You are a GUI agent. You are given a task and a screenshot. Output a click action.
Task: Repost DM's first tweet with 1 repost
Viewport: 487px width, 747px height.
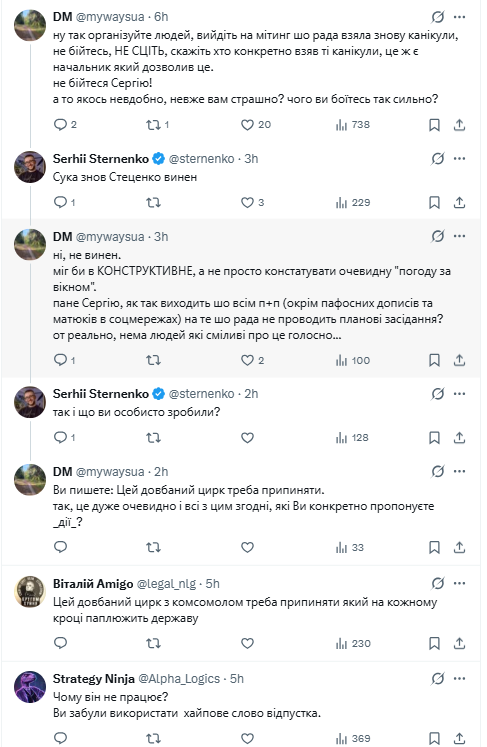point(157,125)
